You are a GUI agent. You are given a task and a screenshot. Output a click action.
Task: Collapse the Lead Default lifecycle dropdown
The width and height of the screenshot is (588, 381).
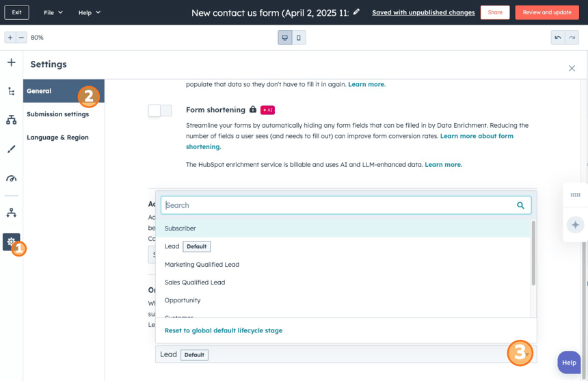[x=346, y=354]
